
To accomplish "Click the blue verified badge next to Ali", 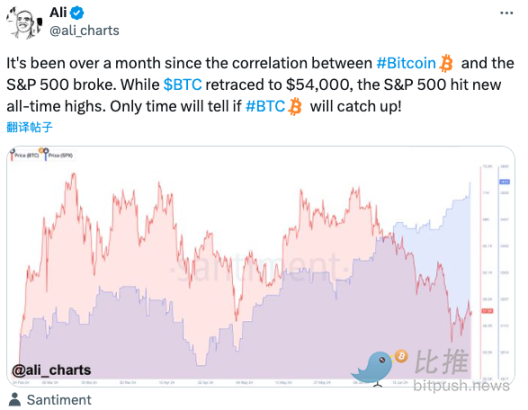I will click(x=77, y=13).
